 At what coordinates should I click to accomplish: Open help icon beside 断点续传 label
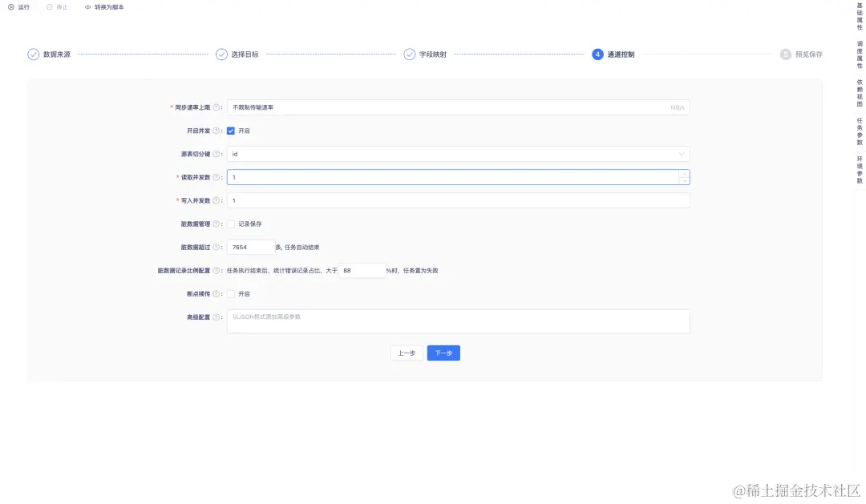point(216,294)
